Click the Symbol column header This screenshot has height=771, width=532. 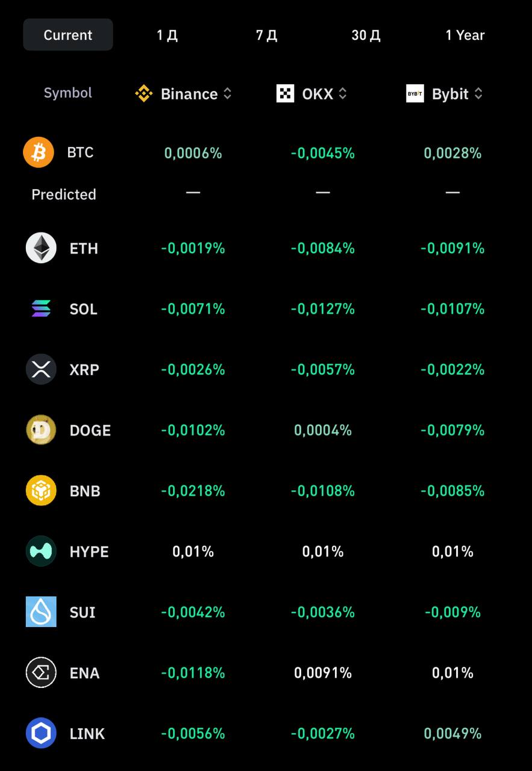[68, 93]
